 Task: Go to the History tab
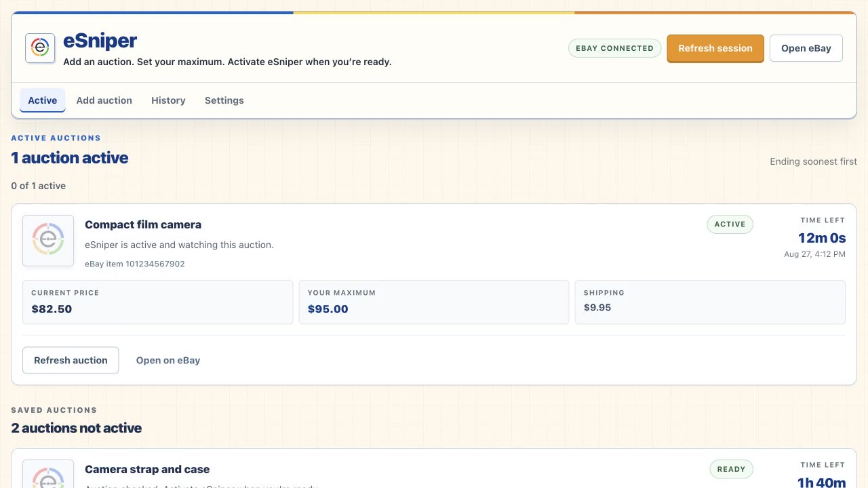pyautogui.click(x=168, y=100)
